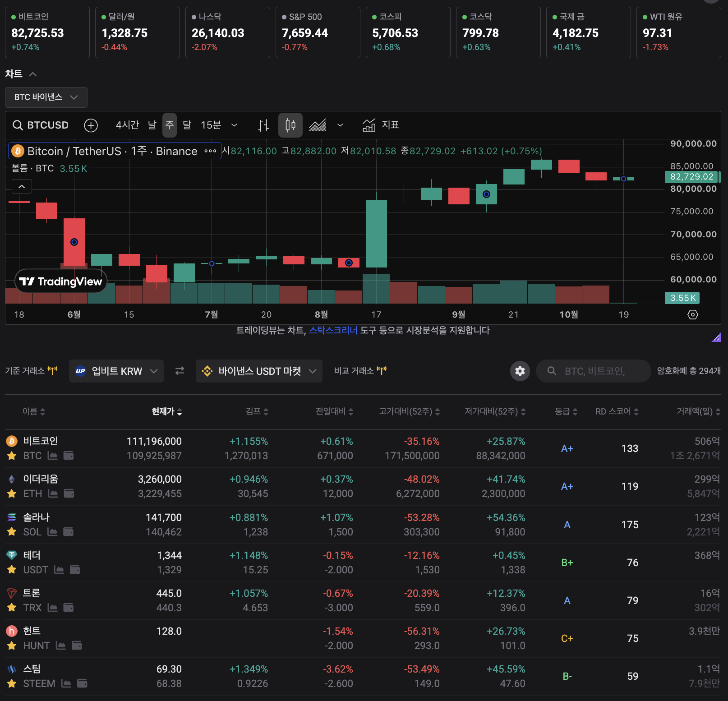
Task: Open the wallet icon in the ETH row
Action: [x=69, y=493]
